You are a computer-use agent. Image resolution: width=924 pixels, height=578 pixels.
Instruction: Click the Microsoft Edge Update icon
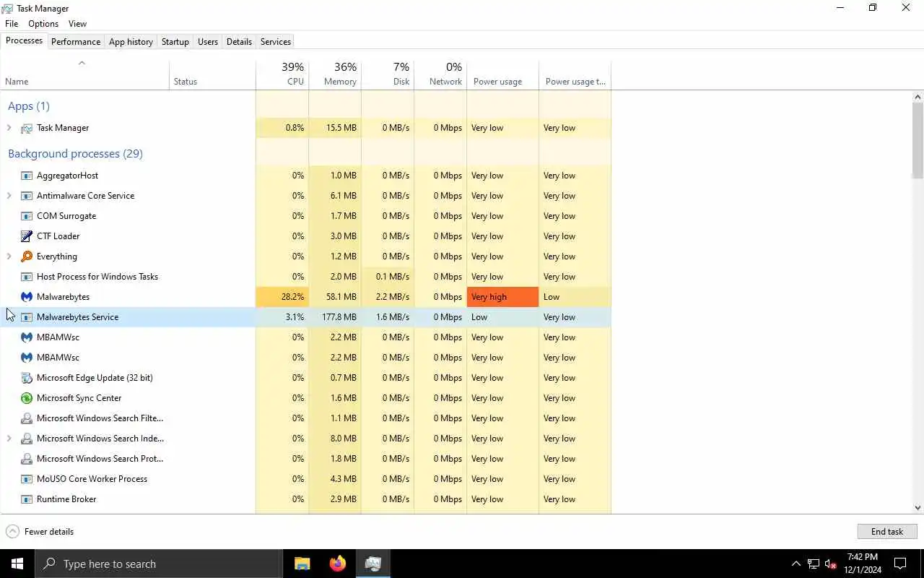(27, 378)
